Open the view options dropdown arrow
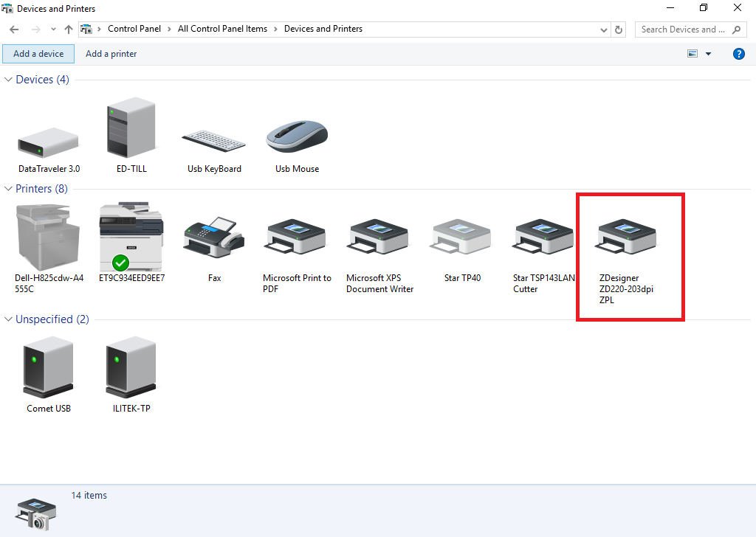This screenshot has width=756, height=537. [709, 54]
